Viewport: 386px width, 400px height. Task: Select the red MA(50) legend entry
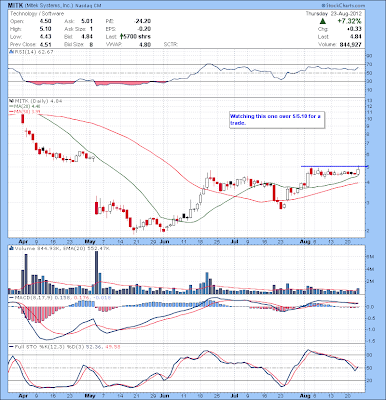coord(22,111)
